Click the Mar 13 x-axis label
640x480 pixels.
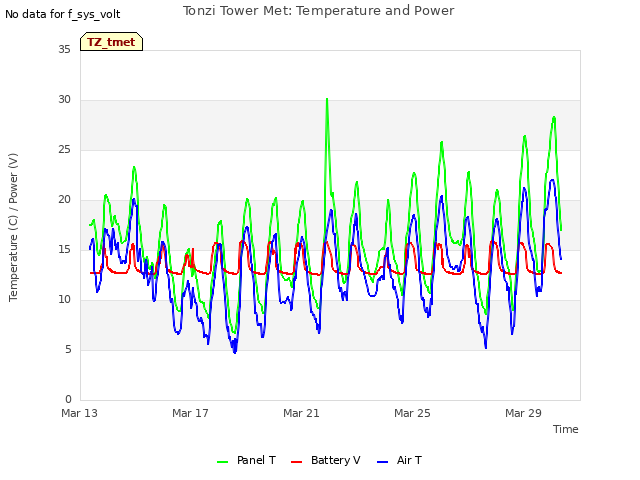80,413
